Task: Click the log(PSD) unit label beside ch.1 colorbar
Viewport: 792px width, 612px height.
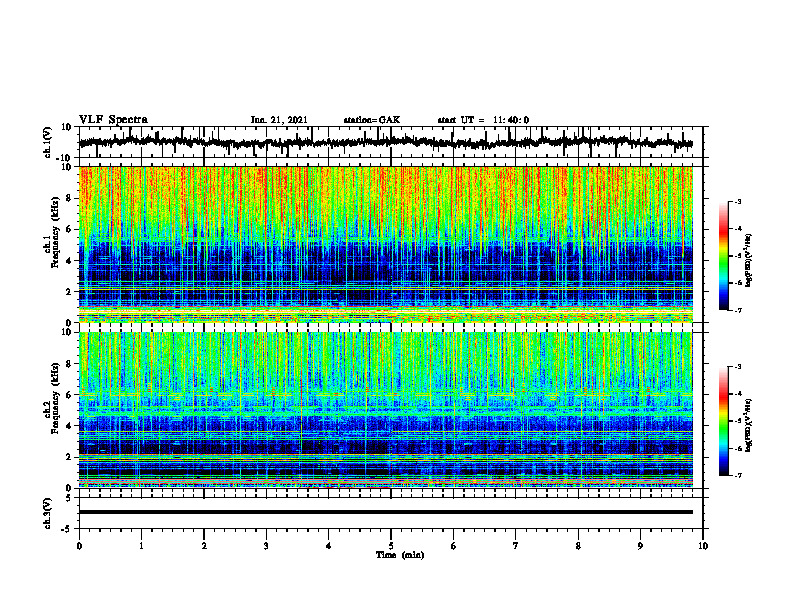Action: coord(749,260)
